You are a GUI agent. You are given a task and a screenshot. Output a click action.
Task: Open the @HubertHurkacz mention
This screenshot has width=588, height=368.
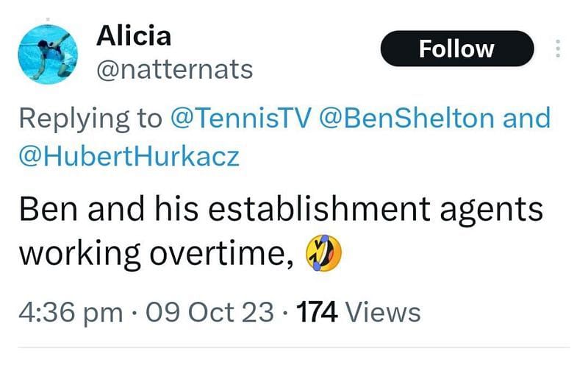pyautogui.click(x=129, y=157)
